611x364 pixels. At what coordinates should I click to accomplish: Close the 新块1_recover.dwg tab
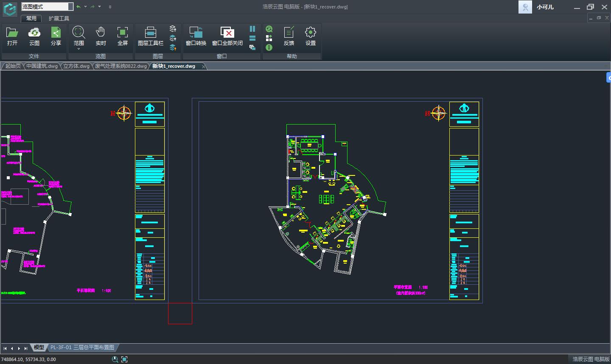click(x=204, y=67)
